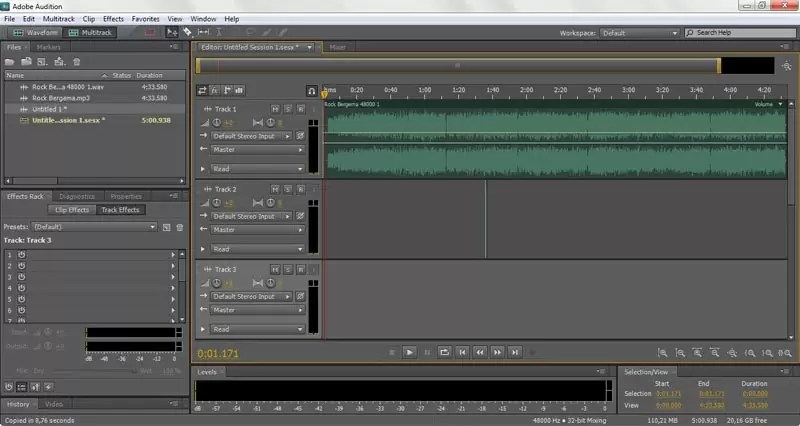Switch to the Multitrack editor view
The width and height of the screenshot is (800, 426).
pyautogui.click(x=90, y=32)
